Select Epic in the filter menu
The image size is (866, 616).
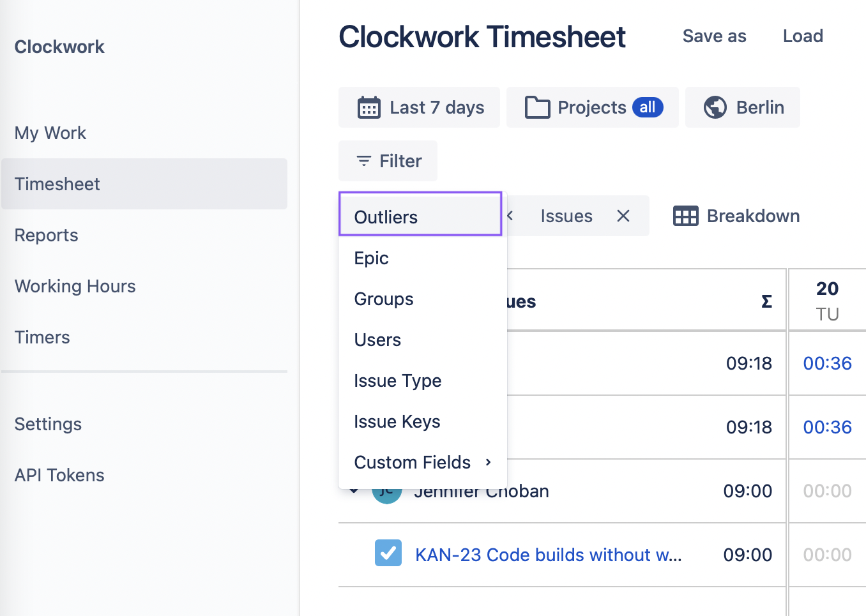423,258
